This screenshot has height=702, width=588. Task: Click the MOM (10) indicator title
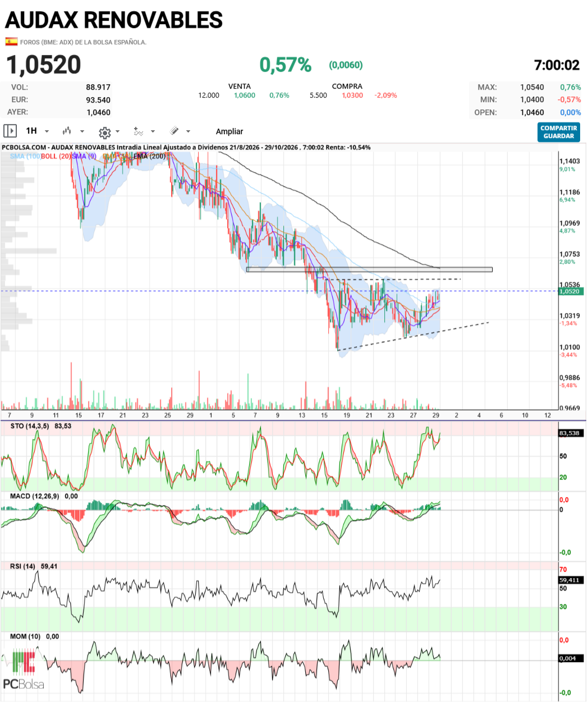tap(25, 637)
